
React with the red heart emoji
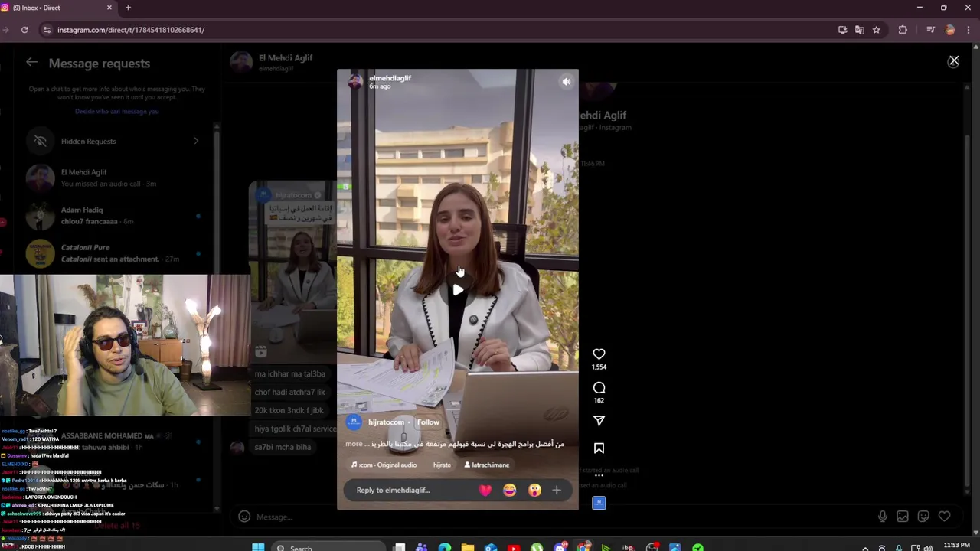485,490
